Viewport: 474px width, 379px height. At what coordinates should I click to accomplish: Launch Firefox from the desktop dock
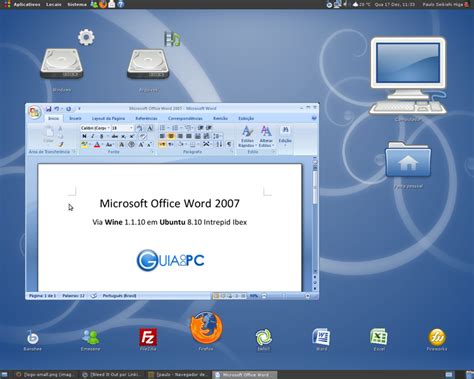point(206,328)
